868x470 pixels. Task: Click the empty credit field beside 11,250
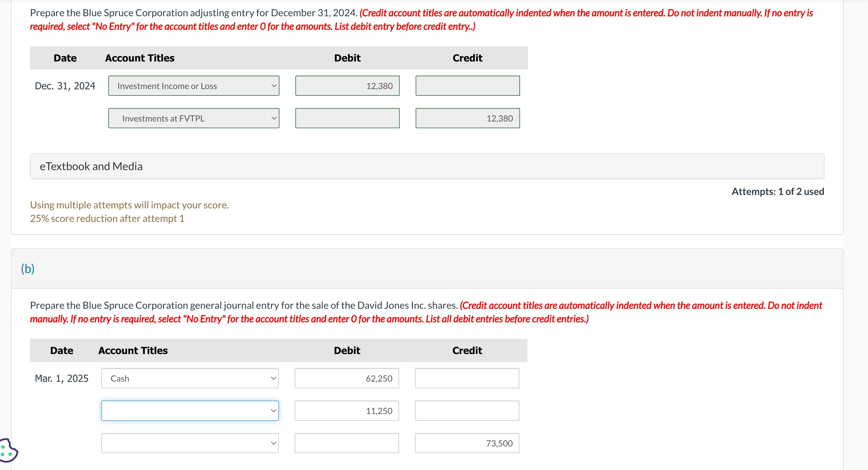[x=467, y=411]
